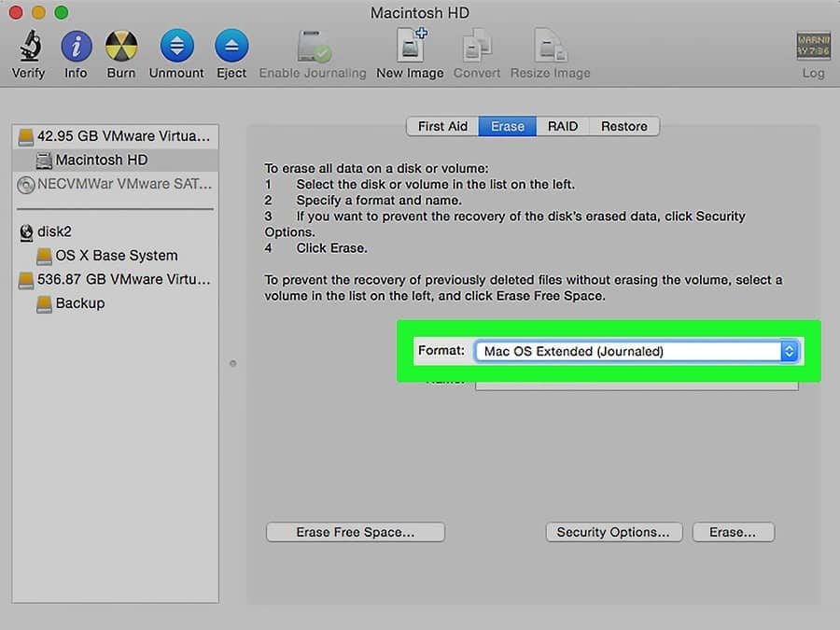Select the 536.87 GB VMware disk

click(x=115, y=280)
